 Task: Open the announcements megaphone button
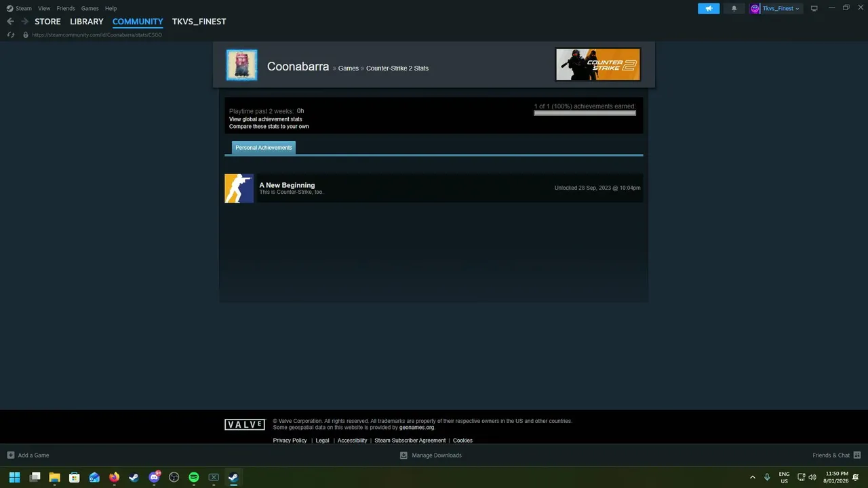coord(709,8)
